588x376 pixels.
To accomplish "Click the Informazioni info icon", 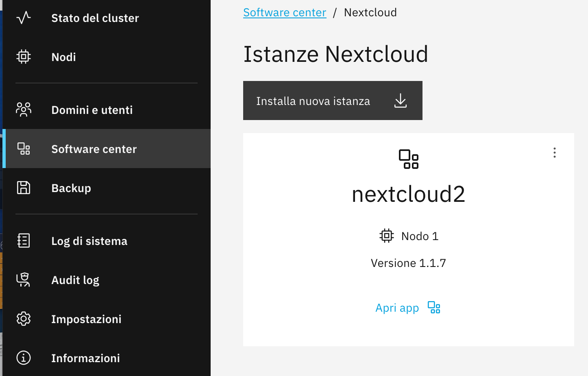I will point(24,358).
